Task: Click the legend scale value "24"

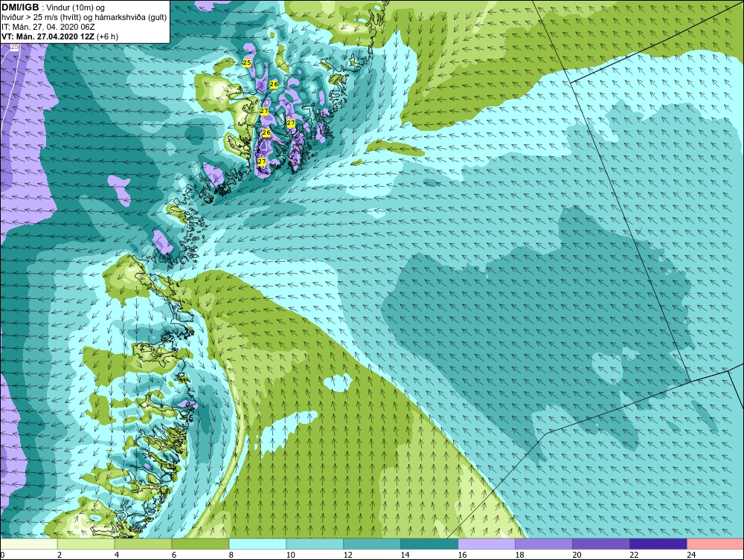Action: click(x=691, y=555)
